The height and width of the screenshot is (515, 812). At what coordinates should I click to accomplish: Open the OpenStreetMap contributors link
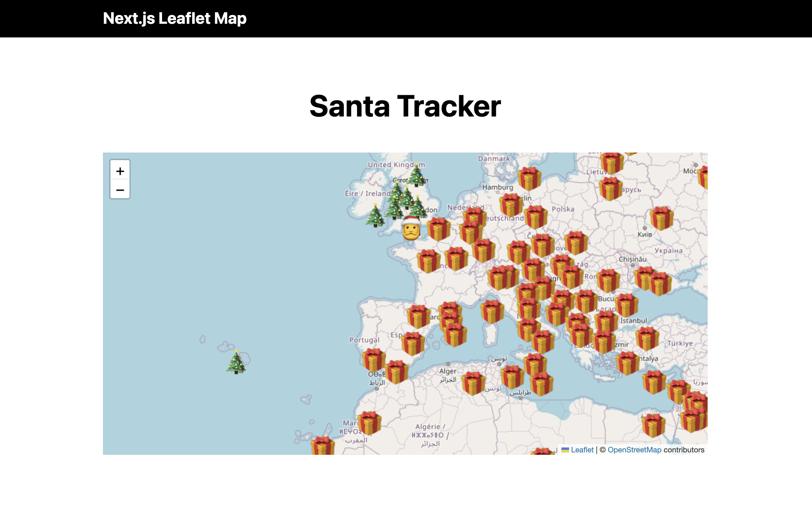[x=634, y=450]
